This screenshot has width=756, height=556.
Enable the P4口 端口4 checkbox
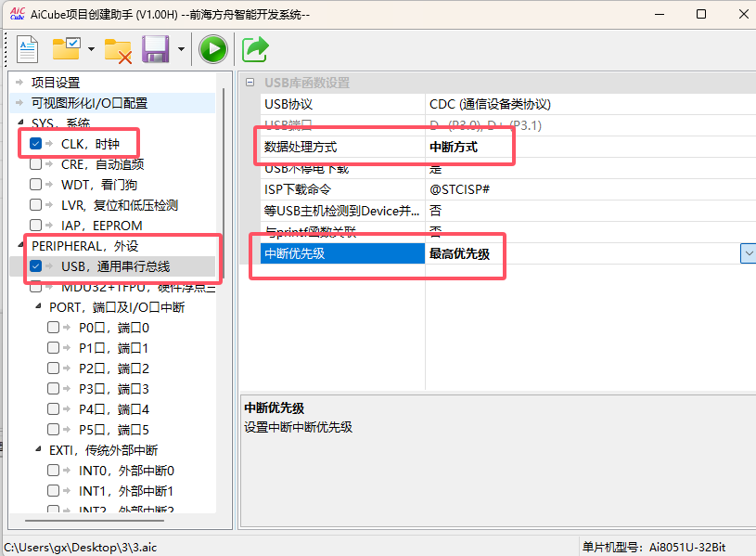point(54,408)
